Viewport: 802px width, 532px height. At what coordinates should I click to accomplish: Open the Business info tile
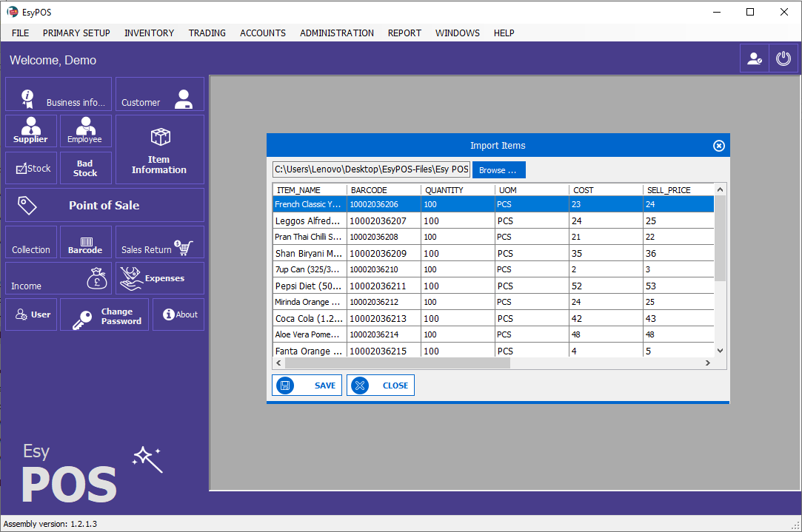(x=59, y=94)
